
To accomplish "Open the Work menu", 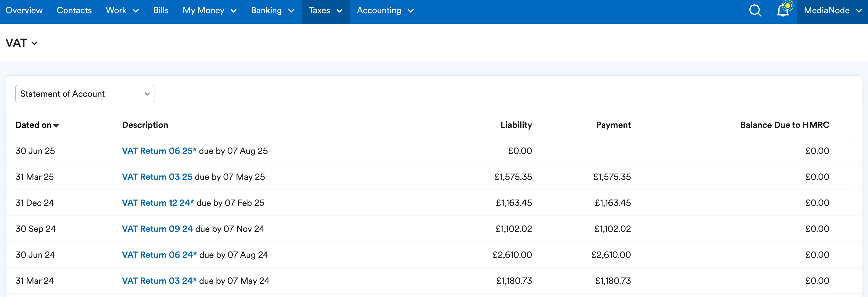I will coord(122,11).
